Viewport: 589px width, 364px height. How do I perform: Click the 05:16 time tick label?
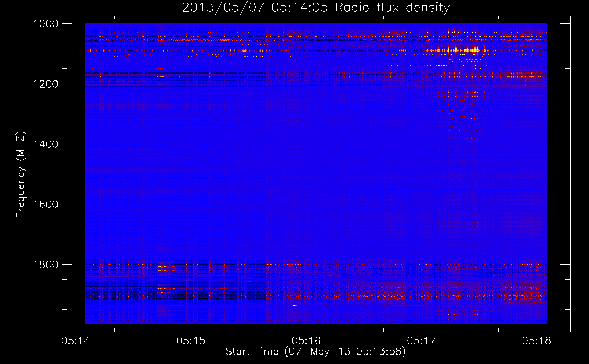tap(306, 341)
